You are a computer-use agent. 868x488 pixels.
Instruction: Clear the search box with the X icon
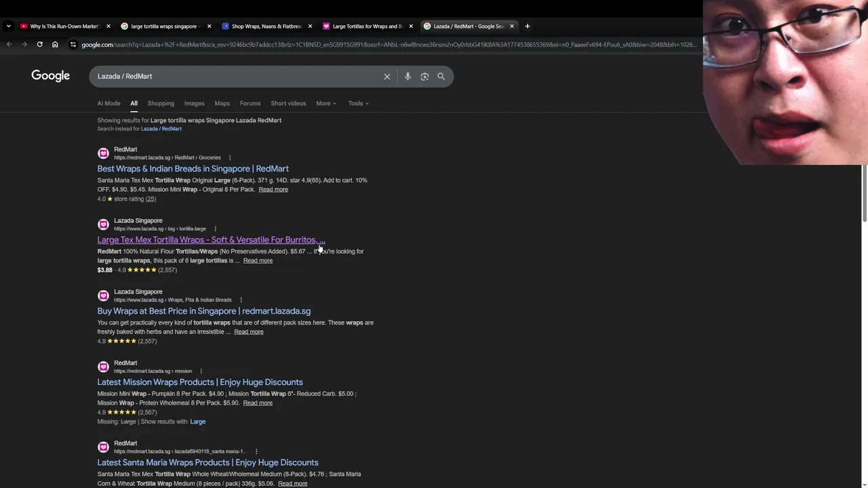pyautogui.click(x=387, y=77)
